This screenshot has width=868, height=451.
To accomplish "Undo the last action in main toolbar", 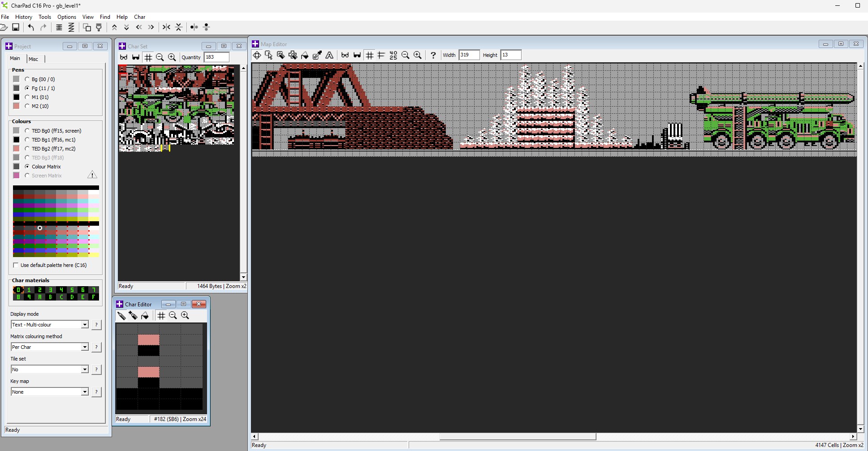I will click(31, 27).
